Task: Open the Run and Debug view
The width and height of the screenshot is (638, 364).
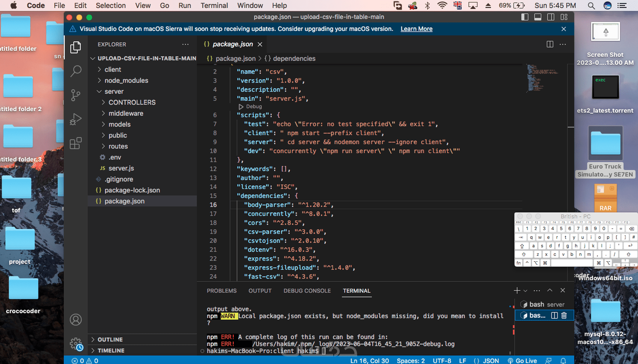Action: tap(76, 119)
